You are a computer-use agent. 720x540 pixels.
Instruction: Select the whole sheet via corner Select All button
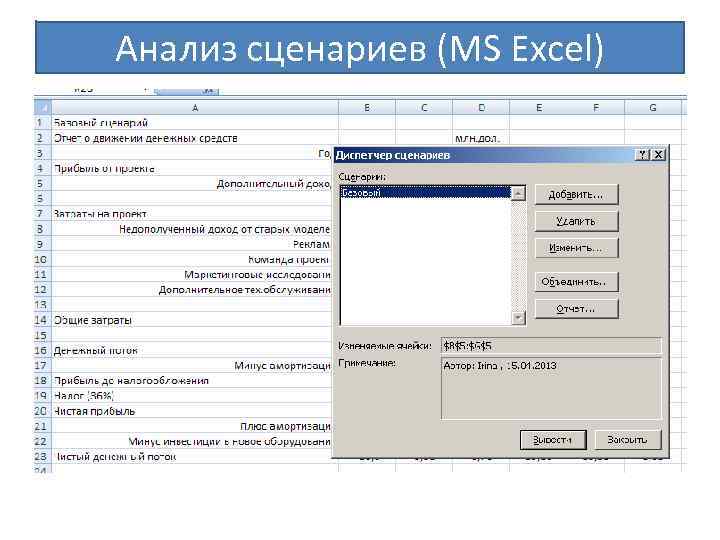pos(43,108)
